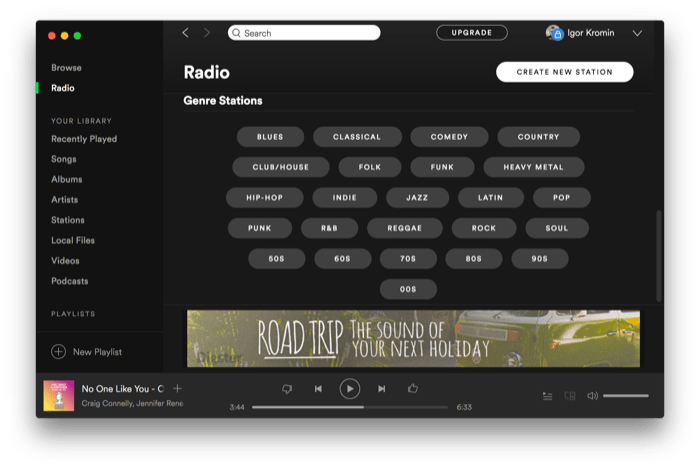
Task: Open the devices available icon
Action: tap(570, 396)
